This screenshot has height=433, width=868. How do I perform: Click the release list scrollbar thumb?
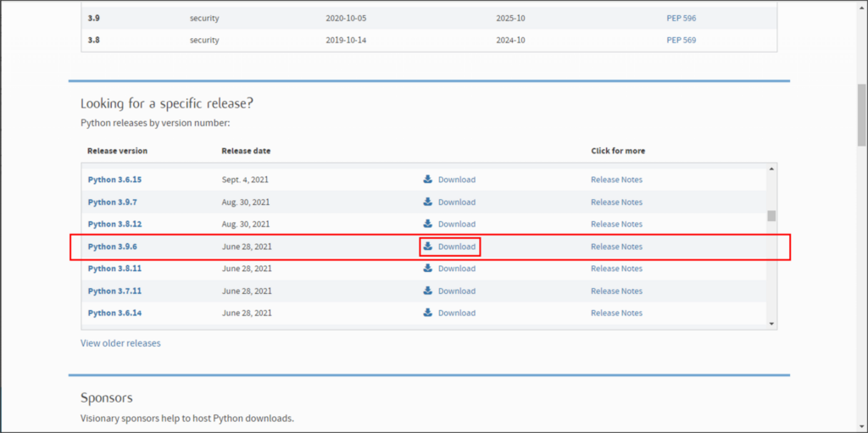771,215
